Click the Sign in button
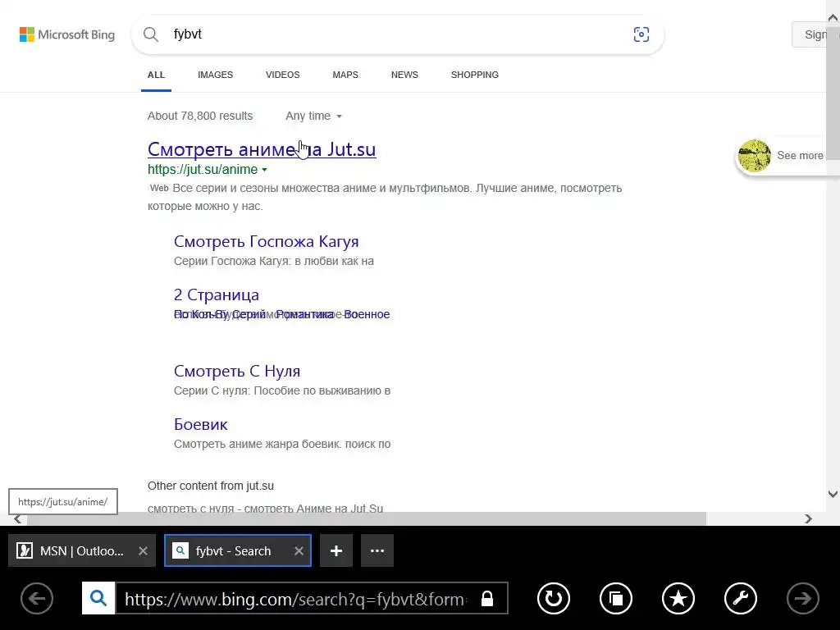 point(815,34)
